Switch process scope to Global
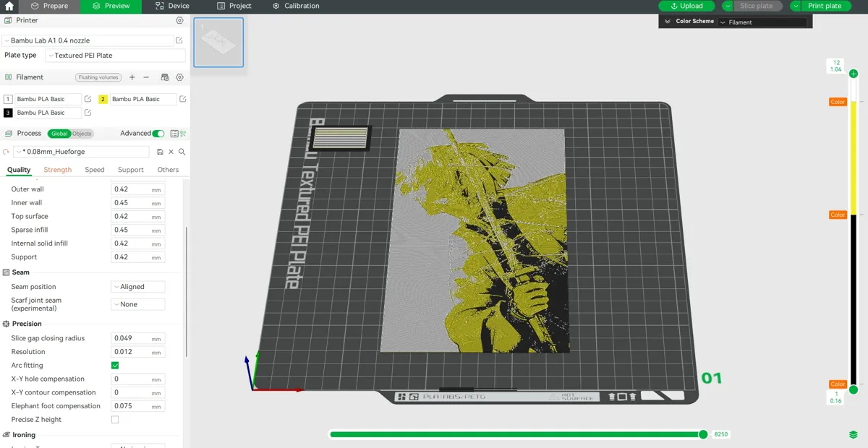This screenshot has width=868, height=448. click(59, 134)
